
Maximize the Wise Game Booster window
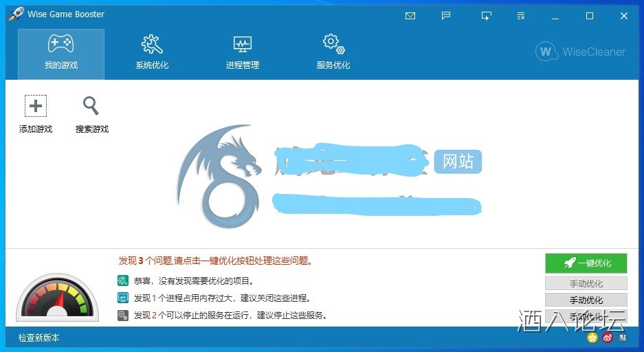590,16
